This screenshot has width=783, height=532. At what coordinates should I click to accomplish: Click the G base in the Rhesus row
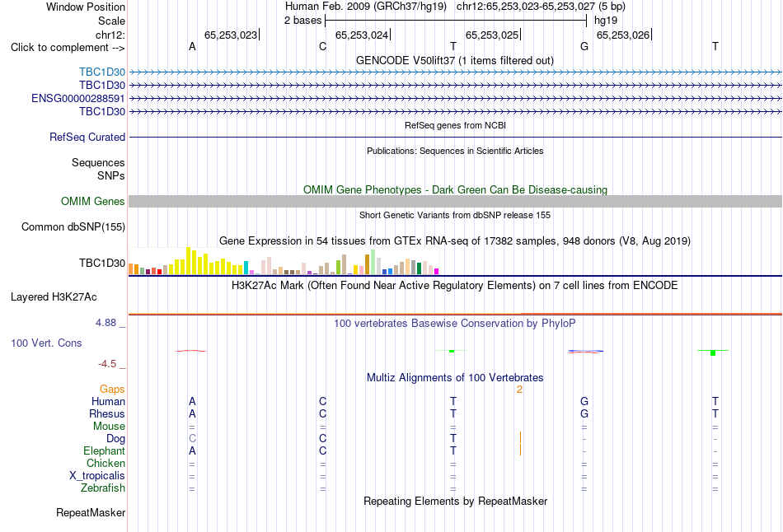point(584,413)
